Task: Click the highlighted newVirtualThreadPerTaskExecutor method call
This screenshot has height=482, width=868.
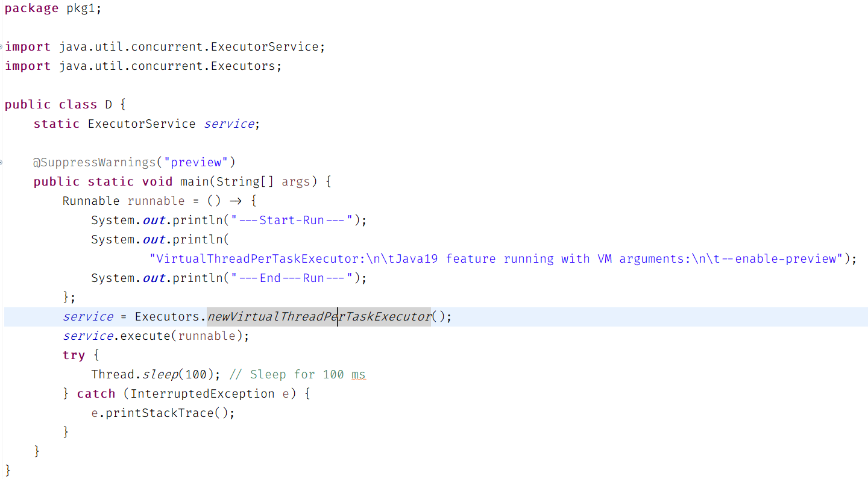Action: tap(319, 317)
